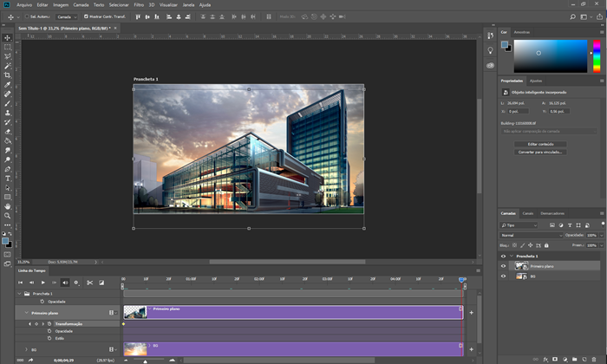Viewport: 607px width, 364px height.
Task: Add a layer mask in Camadas panel
Action: [555, 360]
